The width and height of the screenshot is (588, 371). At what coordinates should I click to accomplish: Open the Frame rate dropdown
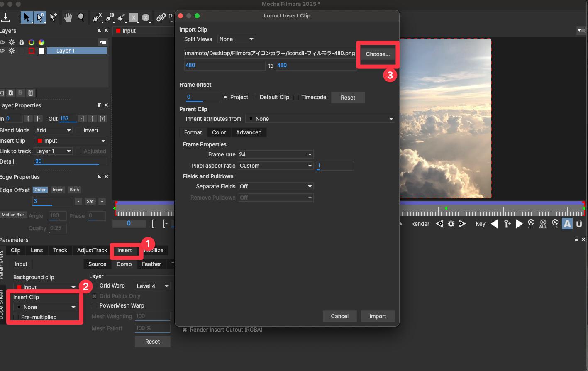click(276, 154)
